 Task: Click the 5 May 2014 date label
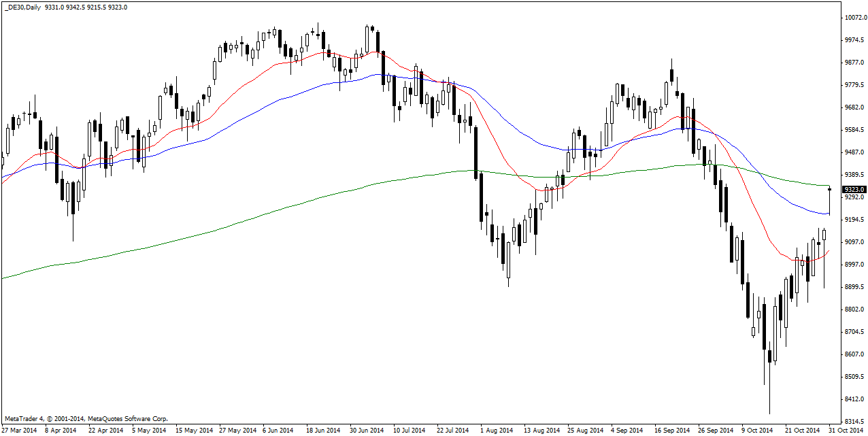148,431
